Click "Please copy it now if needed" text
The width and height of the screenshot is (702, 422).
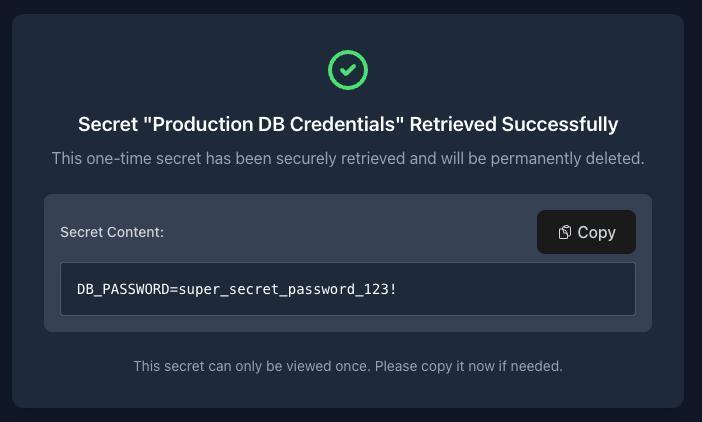pos(469,366)
